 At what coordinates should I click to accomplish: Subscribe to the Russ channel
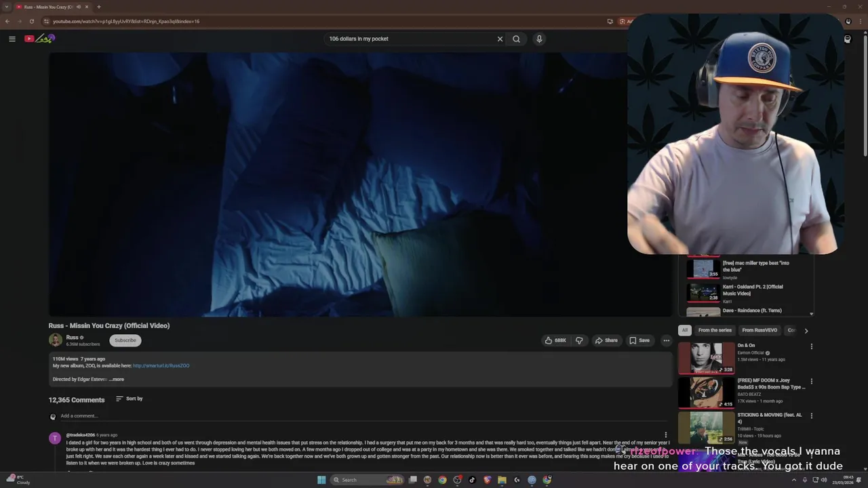coord(125,340)
